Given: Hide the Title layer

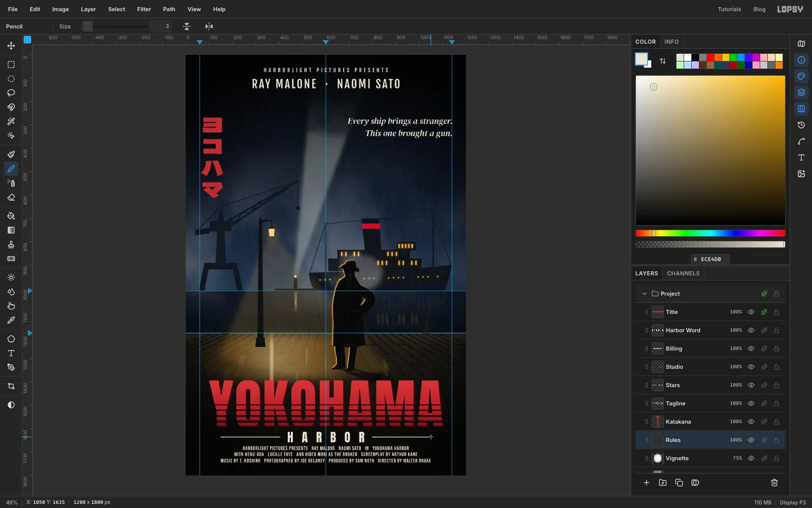Looking at the screenshot, I should 751,312.
